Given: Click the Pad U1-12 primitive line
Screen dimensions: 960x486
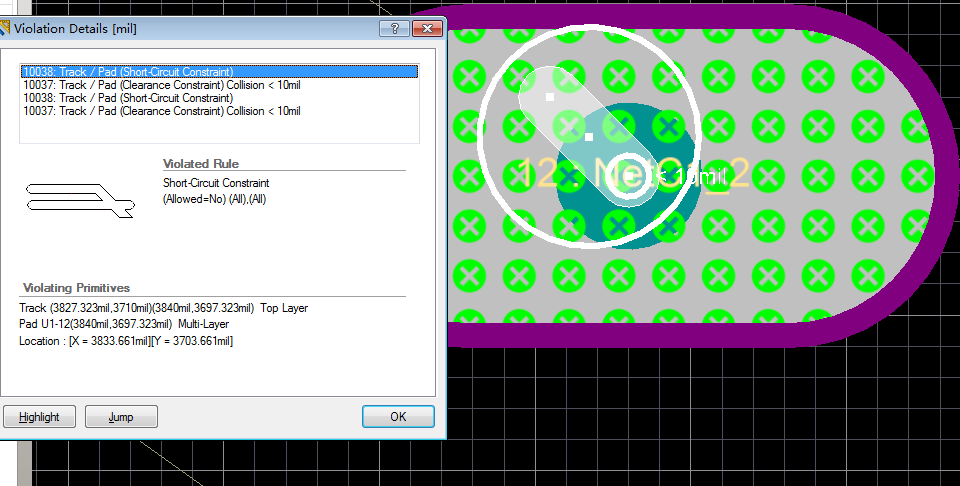Looking at the screenshot, I should [x=124, y=324].
